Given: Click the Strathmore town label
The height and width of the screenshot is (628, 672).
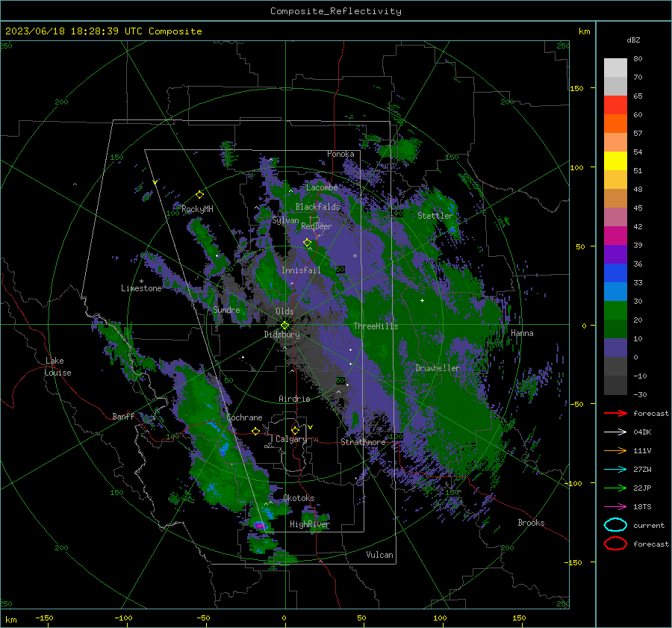Looking at the screenshot, I should pos(363,442).
